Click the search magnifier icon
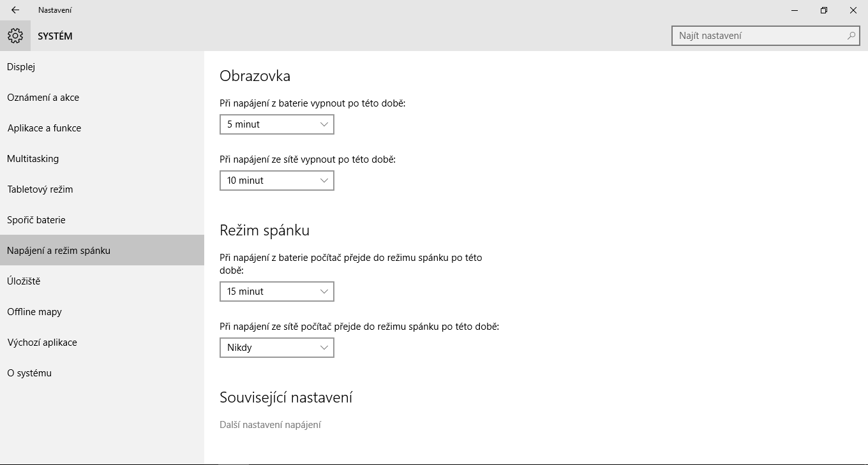 coord(851,36)
